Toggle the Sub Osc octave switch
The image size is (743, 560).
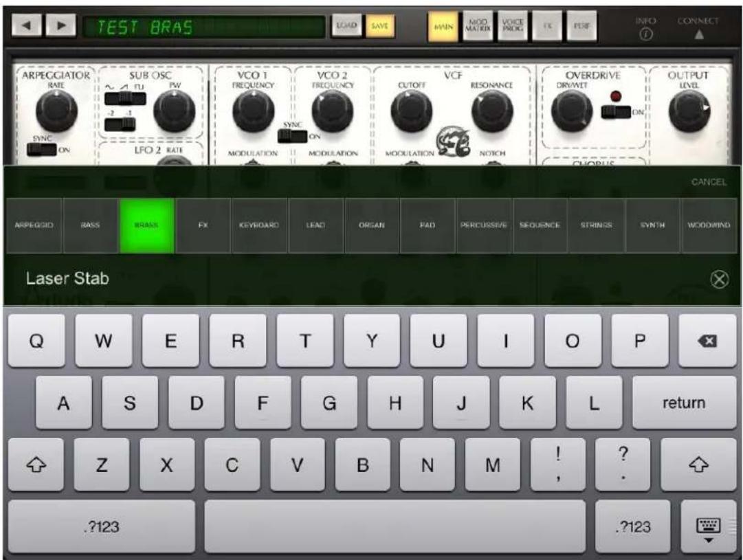(x=120, y=124)
